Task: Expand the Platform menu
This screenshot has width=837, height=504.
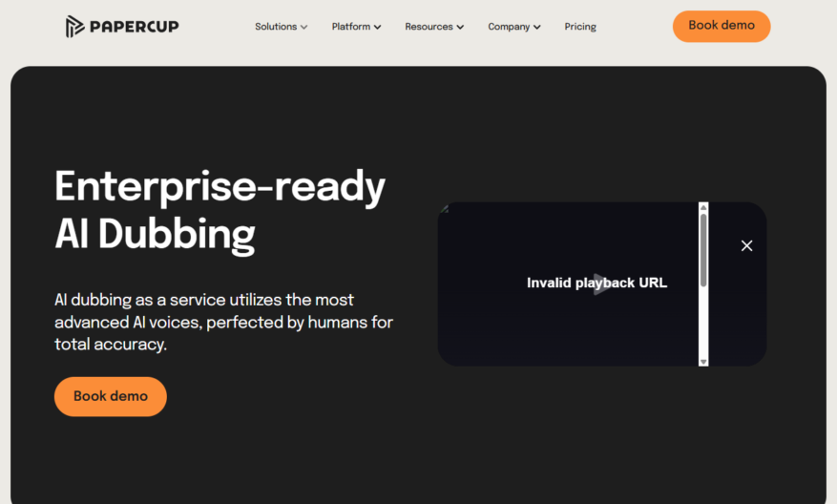Action: [356, 27]
